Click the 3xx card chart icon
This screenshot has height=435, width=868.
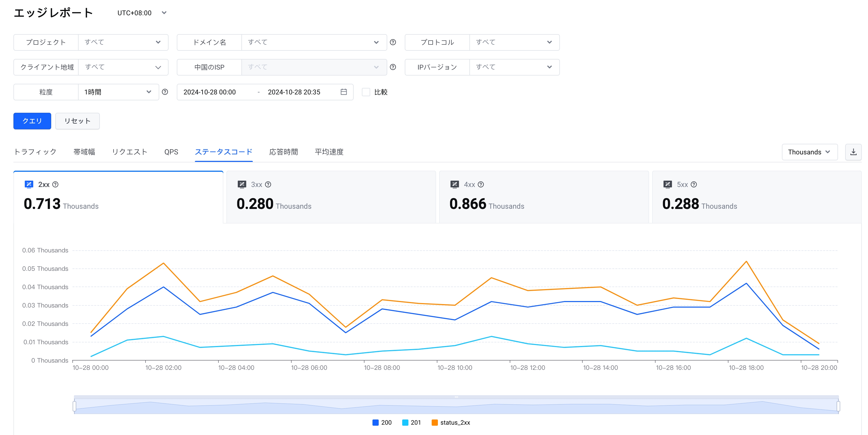click(242, 184)
